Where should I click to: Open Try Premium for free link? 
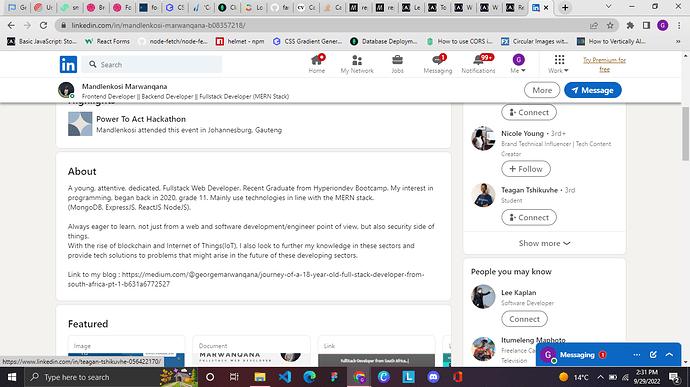(604, 64)
